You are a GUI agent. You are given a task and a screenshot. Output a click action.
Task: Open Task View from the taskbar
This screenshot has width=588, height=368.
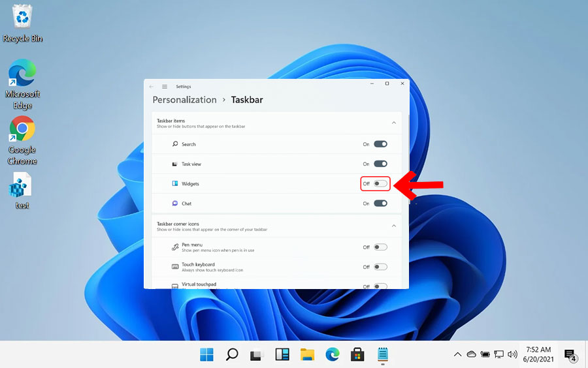[257, 354]
